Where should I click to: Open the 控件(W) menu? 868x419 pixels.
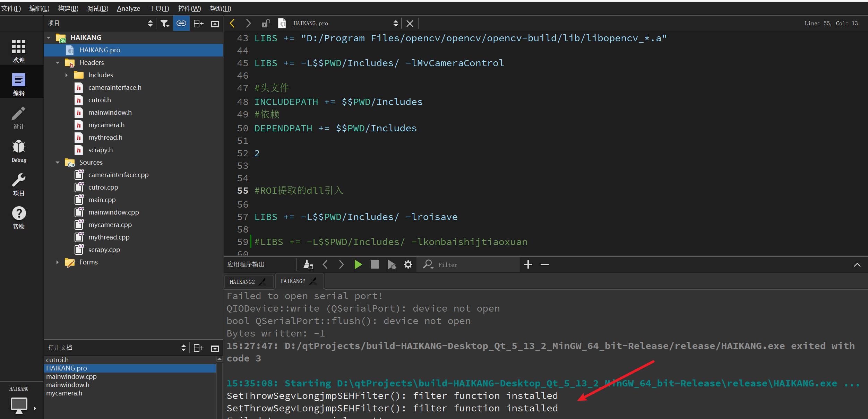click(189, 8)
